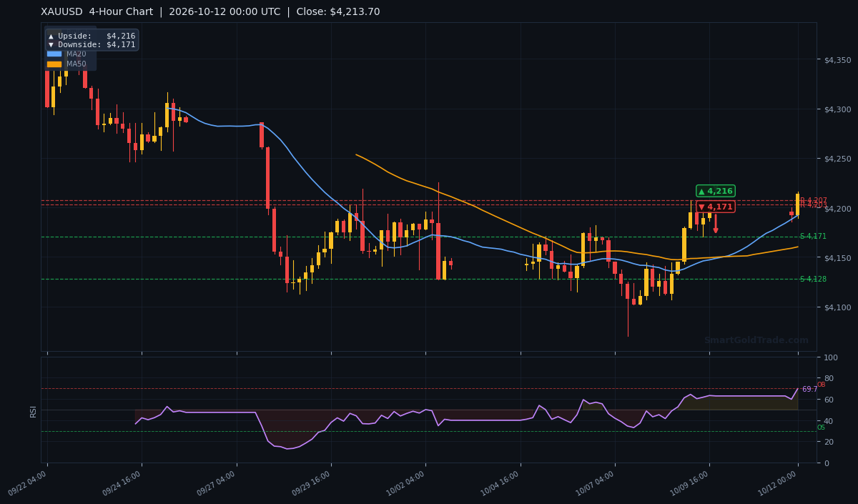
Task: Select the MA50 legend label
Action: point(76,64)
